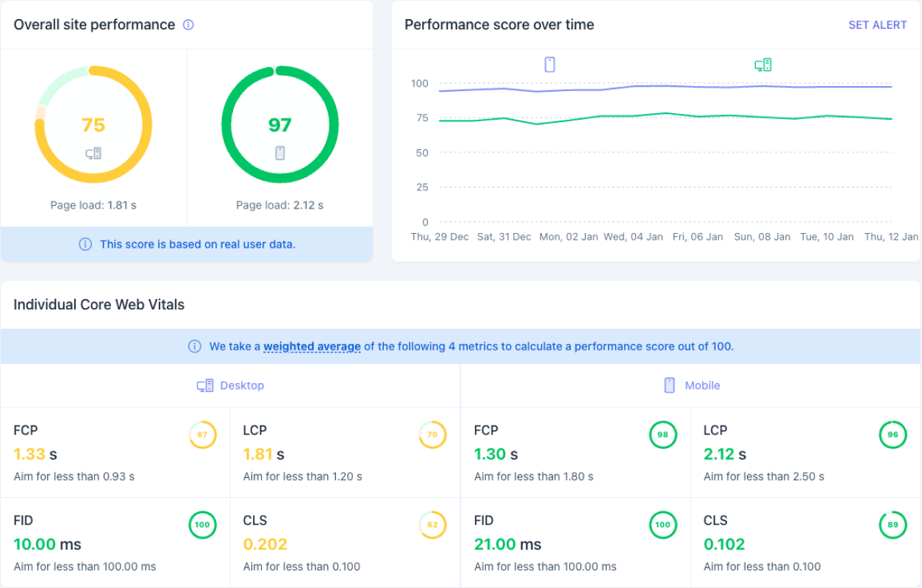Click the yellow 75 desktop score gauge
This screenshot has width=922, height=588.
coord(93,125)
